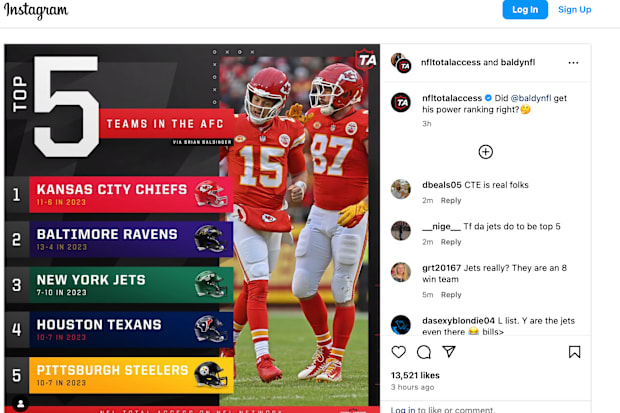This screenshot has width=620, height=413.
Task: Click the Instagram logo
Action: (35, 11)
